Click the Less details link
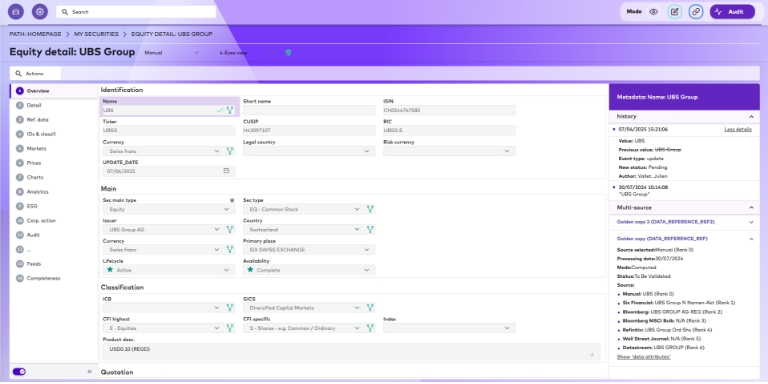Image resolution: width=768 pixels, height=384 pixels. tap(738, 129)
